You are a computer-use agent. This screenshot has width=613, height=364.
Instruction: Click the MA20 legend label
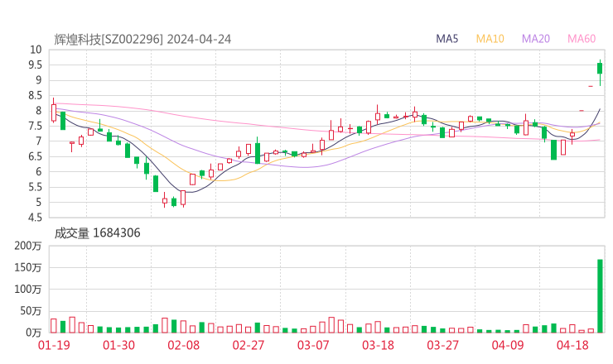[x=536, y=39]
